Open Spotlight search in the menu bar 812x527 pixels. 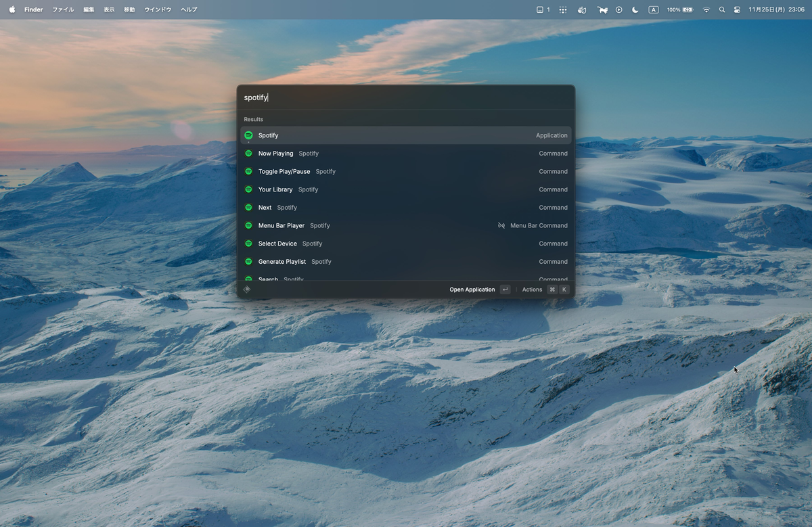[x=722, y=9]
